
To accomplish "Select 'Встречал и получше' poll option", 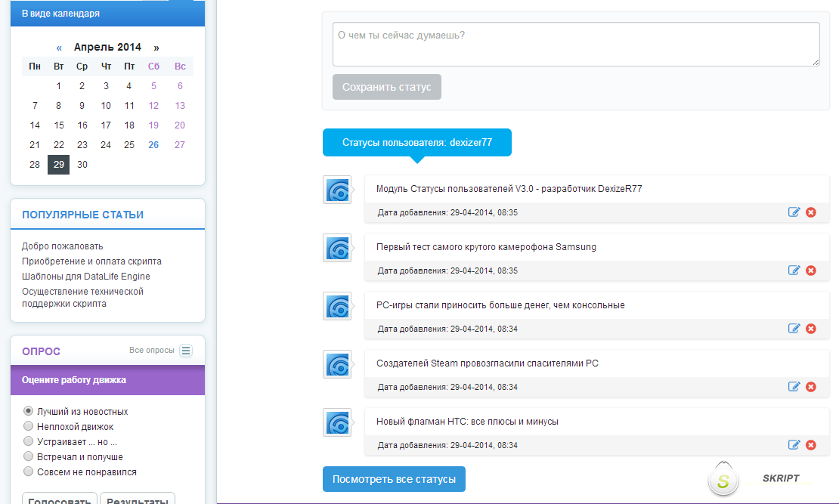I will pos(29,456).
